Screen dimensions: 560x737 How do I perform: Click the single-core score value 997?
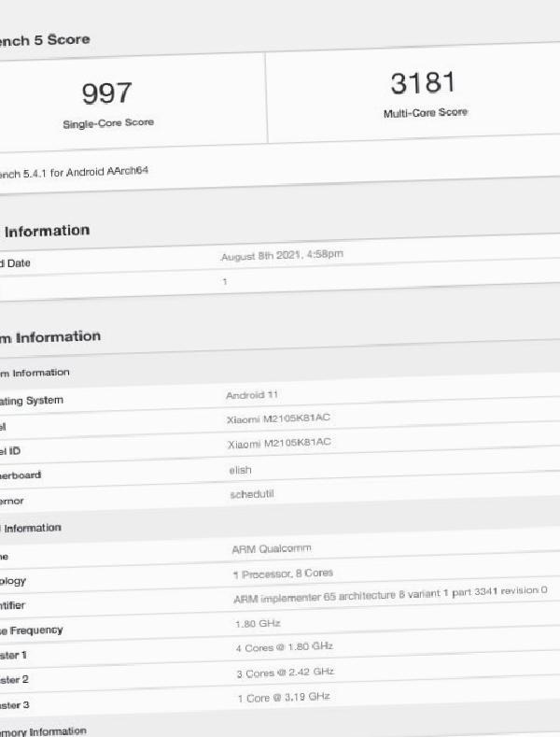coord(106,93)
